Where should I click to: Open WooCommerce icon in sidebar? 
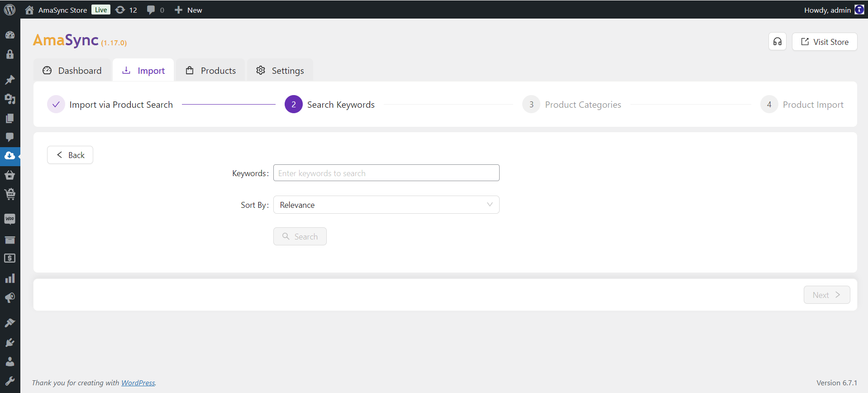[10, 219]
